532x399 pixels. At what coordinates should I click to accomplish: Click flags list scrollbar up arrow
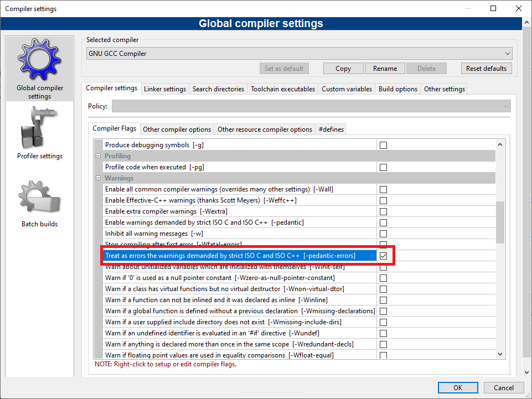click(500, 144)
